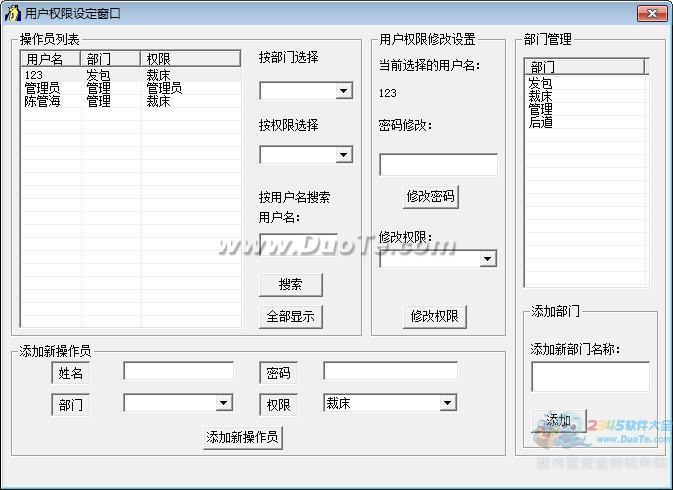Click the 添加新操作员 button
The height and width of the screenshot is (490, 673).
click(243, 437)
